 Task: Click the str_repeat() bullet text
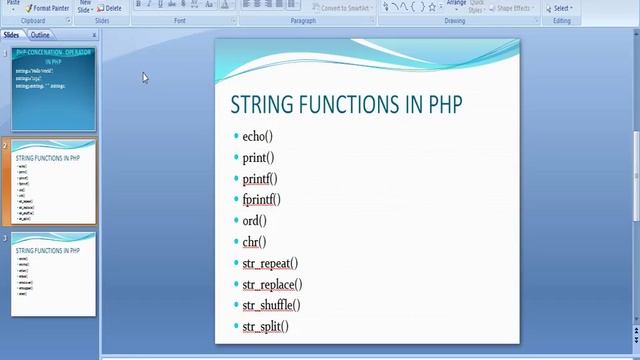pos(270,263)
